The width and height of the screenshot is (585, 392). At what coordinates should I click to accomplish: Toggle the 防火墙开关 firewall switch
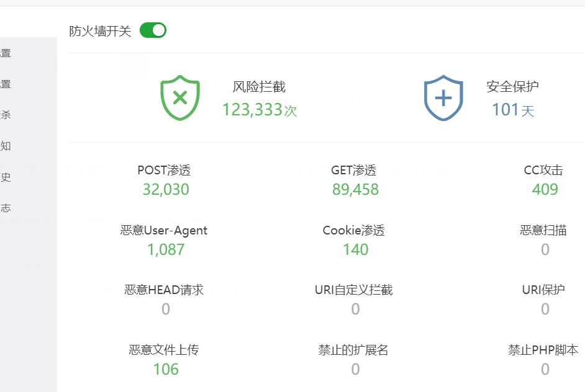153,30
